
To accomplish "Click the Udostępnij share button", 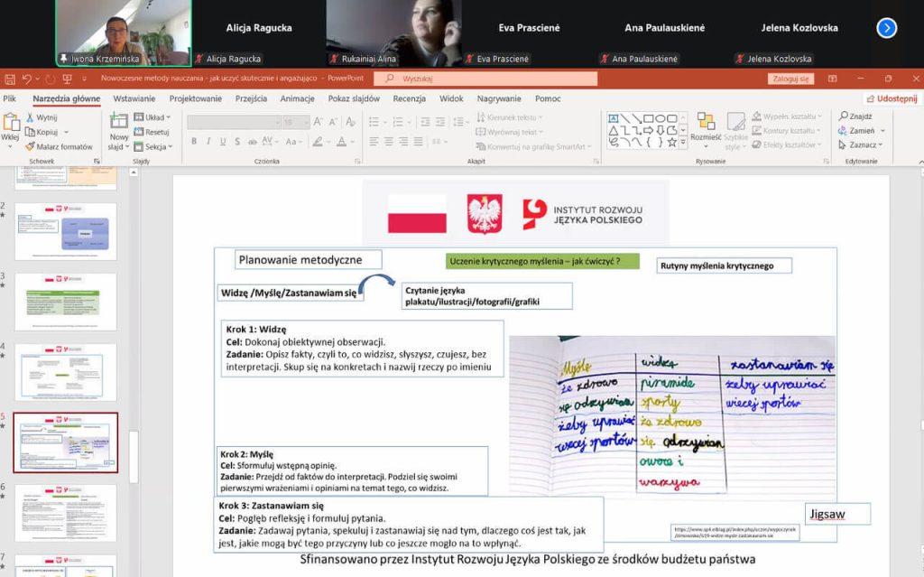I will pyautogui.click(x=891, y=98).
